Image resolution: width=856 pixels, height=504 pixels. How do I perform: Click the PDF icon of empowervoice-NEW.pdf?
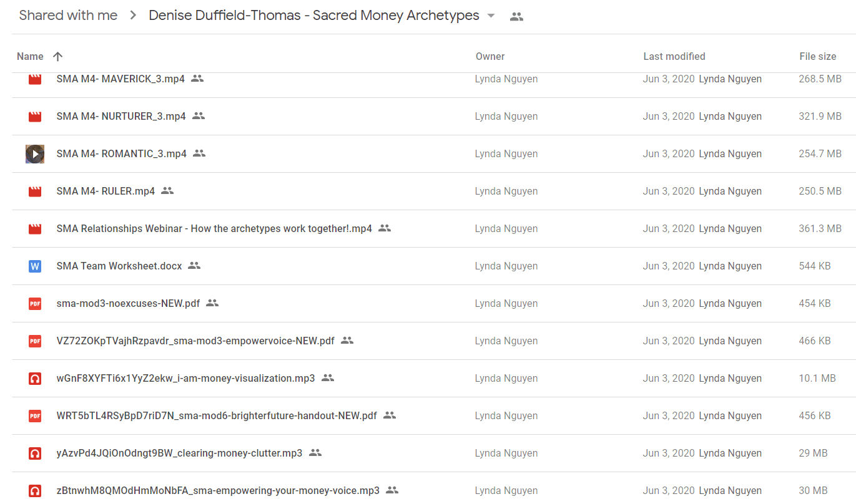[35, 341]
